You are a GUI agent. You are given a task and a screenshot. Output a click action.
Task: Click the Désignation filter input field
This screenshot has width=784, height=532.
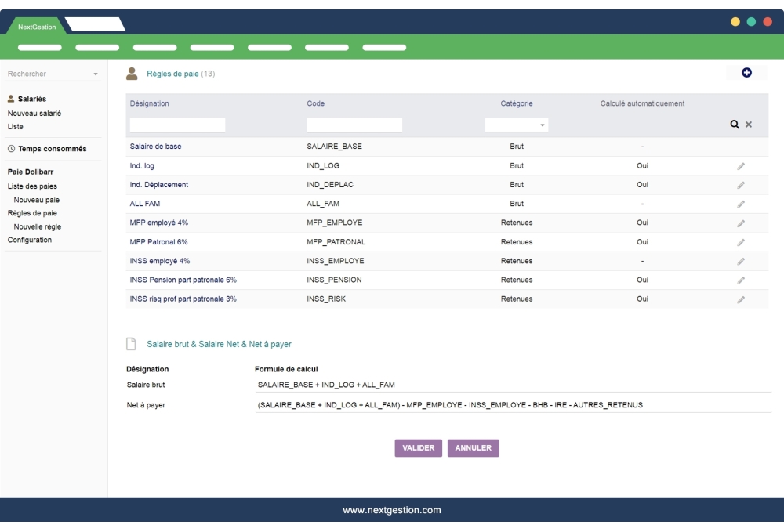[176, 124]
